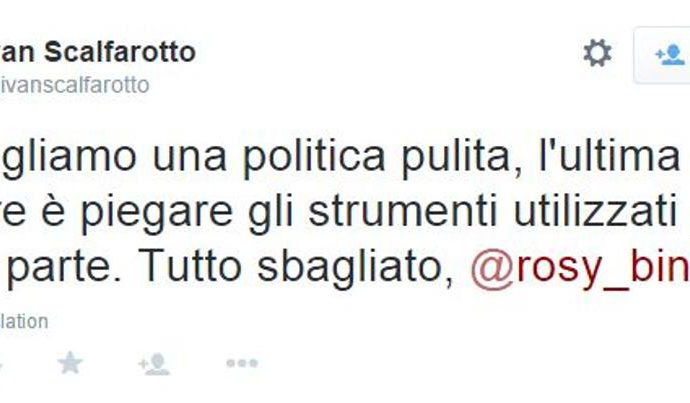The height and width of the screenshot is (403, 690).
Task: Click the follow user button with plus-person icon
Action: pyautogui.click(x=662, y=55)
